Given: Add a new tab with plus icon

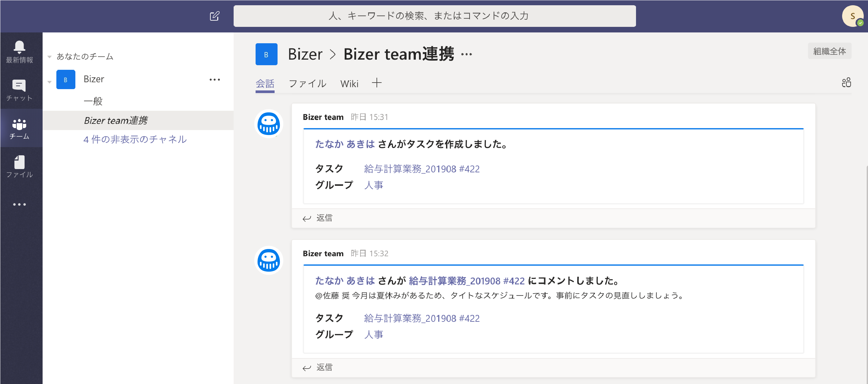Looking at the screenshot, I should pyautogui.click(x=377, y=83).
